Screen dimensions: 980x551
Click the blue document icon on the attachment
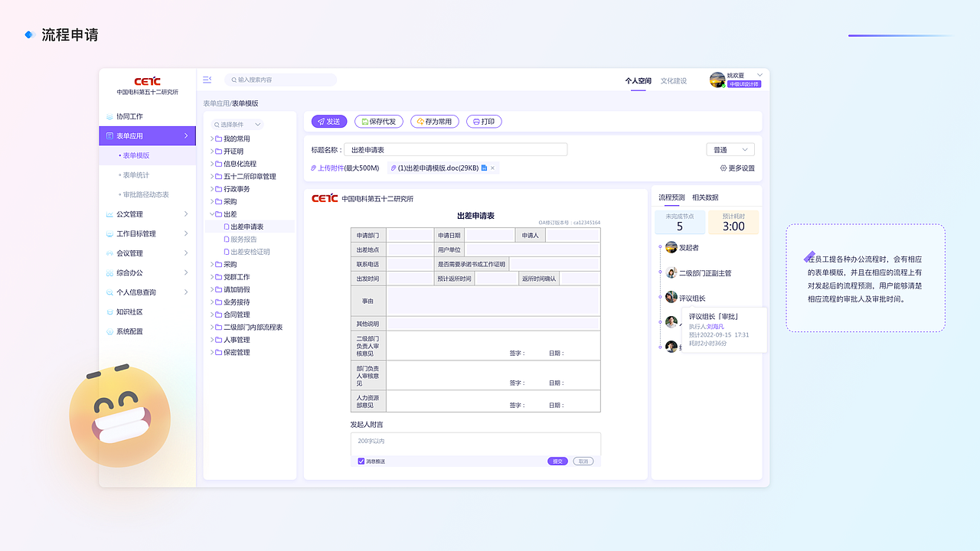click(484, 168)
